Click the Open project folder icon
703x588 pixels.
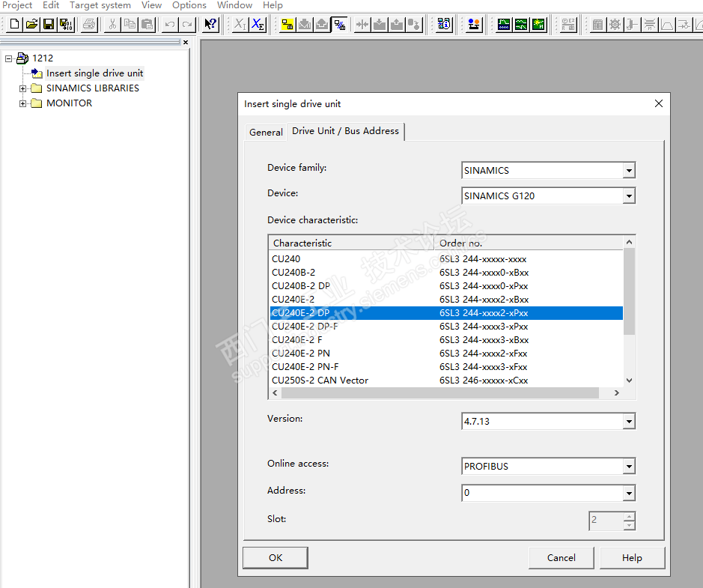(32, 24)
